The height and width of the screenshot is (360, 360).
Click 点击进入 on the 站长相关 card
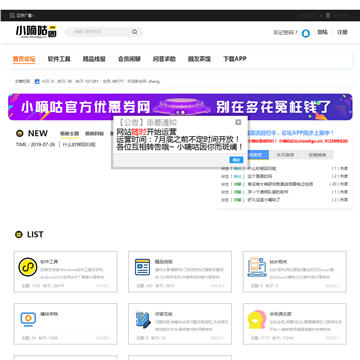click(332, 286)
